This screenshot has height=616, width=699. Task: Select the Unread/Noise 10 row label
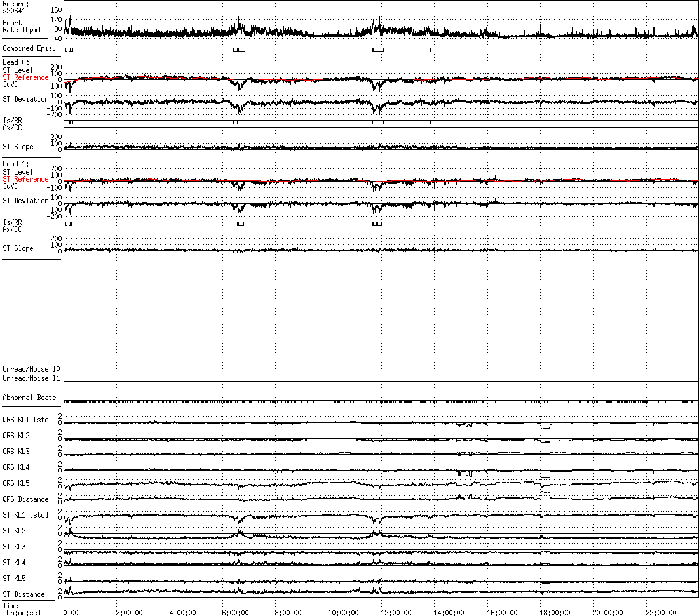[x=31, y=369]
